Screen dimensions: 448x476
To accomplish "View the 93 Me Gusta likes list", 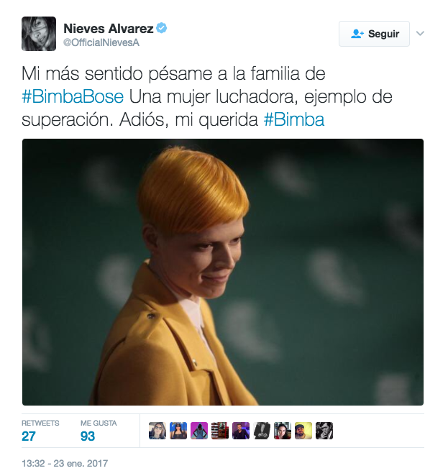I will pyautogui.click(x=99, y=431).
